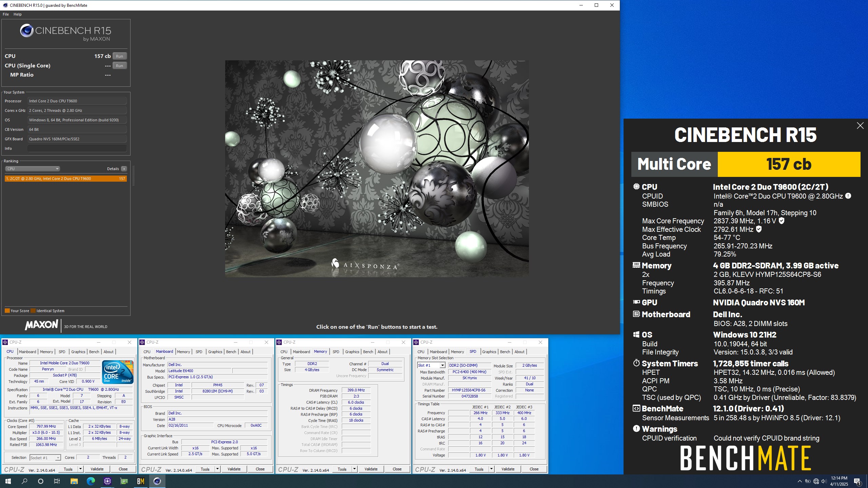Open File Explorer from the taskbar
Image resolution: width=868 pixels, height=488 pixels.
coord(74,481)
